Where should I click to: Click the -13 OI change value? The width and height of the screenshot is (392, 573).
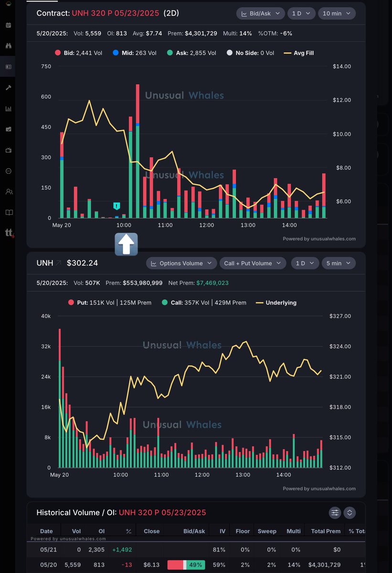pyautogui.click(x=127, y=565)
